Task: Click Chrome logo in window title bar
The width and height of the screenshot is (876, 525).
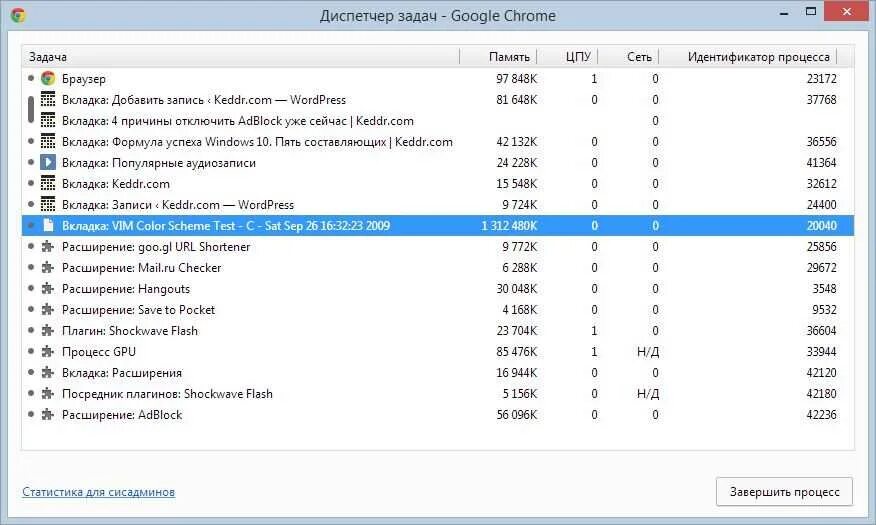Action: point(18,15)
